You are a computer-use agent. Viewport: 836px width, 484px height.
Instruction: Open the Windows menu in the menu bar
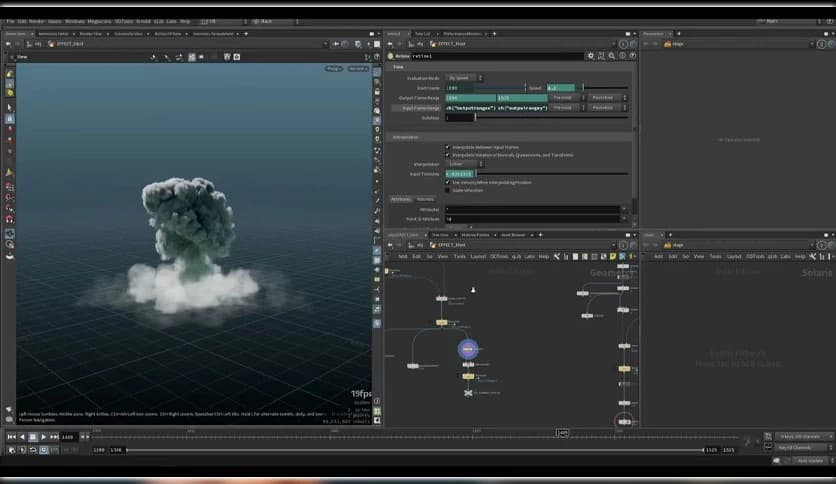pyautogui.click(x=75, y=21)
